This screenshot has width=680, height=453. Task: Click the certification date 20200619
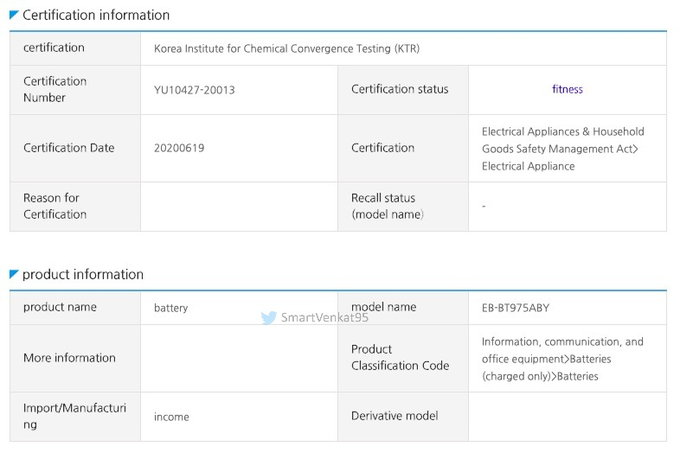[x=179, y=148]
